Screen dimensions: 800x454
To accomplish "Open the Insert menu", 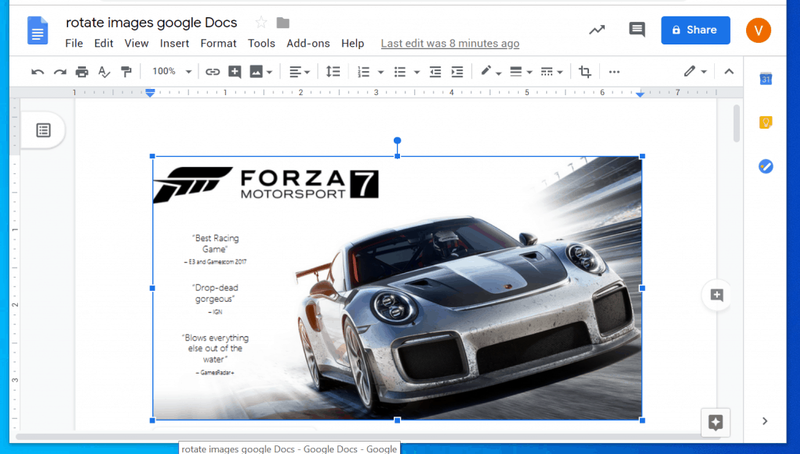I will click(x=174, y=43).
